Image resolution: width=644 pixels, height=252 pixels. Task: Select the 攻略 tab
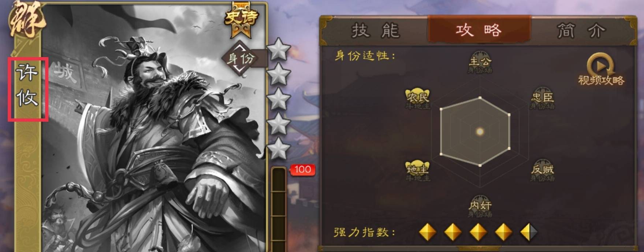click(479, 29)
